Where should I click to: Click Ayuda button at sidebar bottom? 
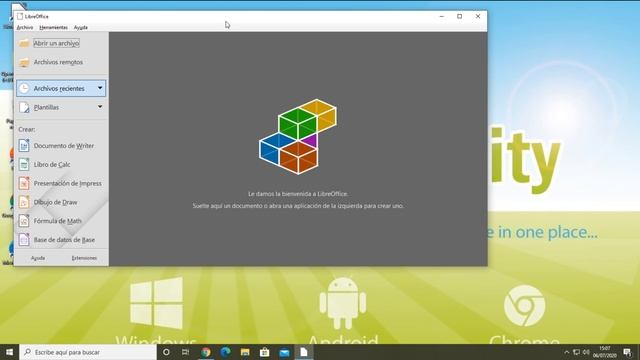click(x=38, y=258)
